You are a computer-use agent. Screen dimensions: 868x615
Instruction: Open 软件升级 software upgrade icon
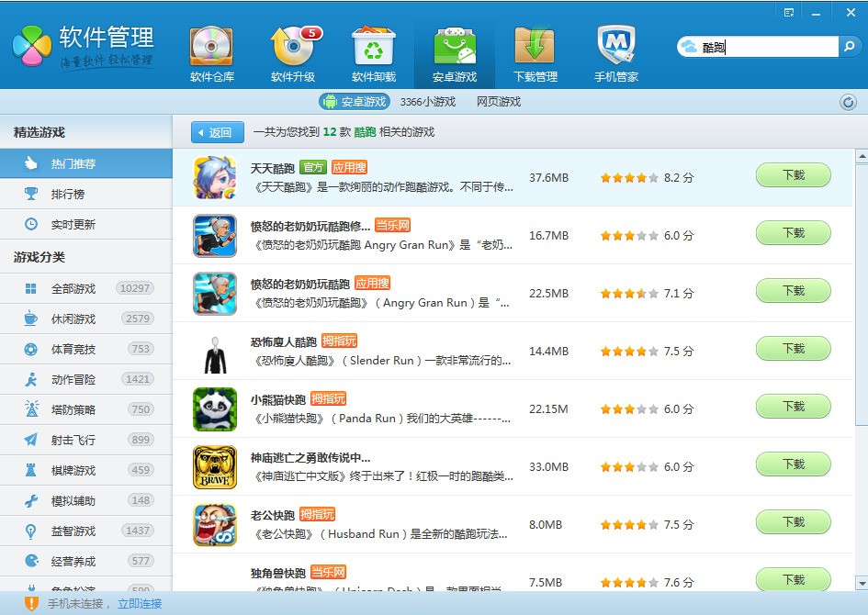[x=293, y=54]
